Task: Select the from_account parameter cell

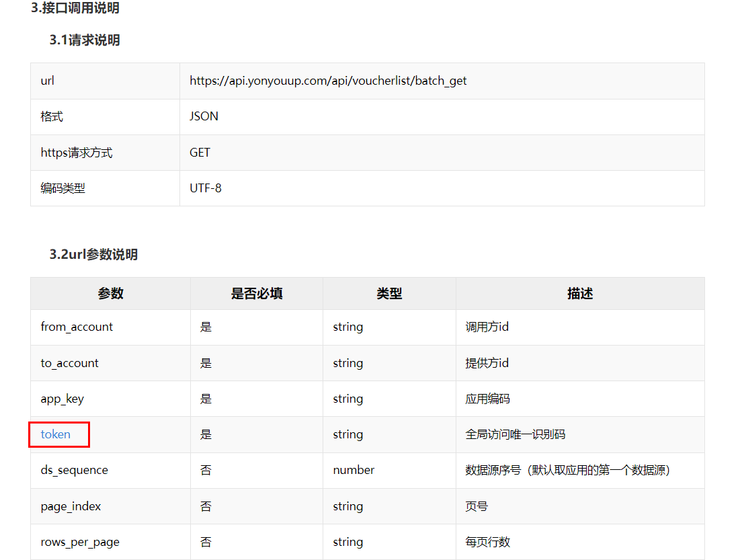Action: 77,327
